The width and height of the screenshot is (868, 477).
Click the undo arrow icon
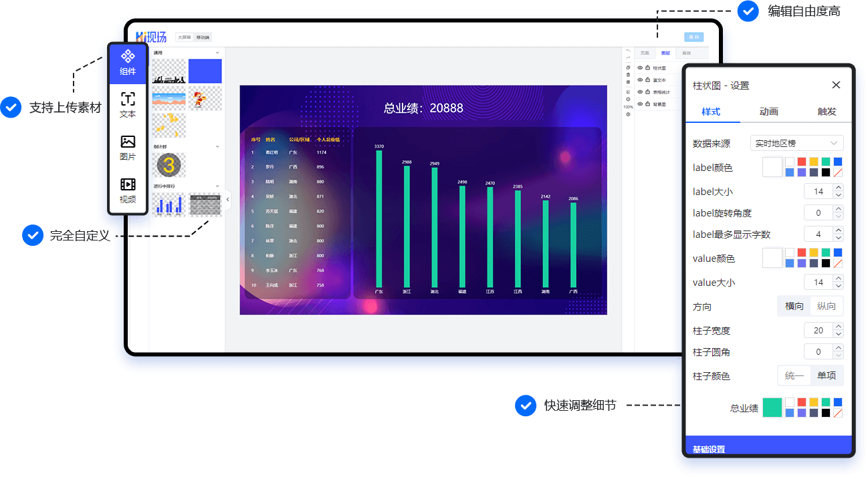click(628, 51)
